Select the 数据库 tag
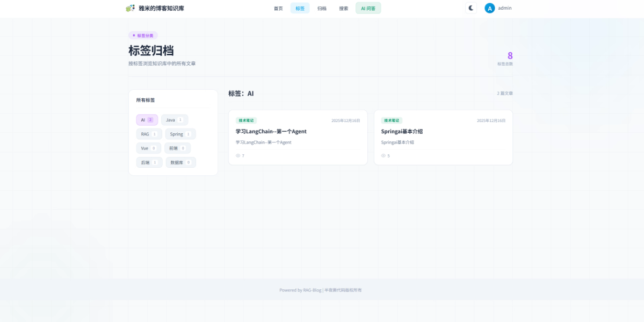This screenshot has height=322, width=644. click(x=180, y=162)
